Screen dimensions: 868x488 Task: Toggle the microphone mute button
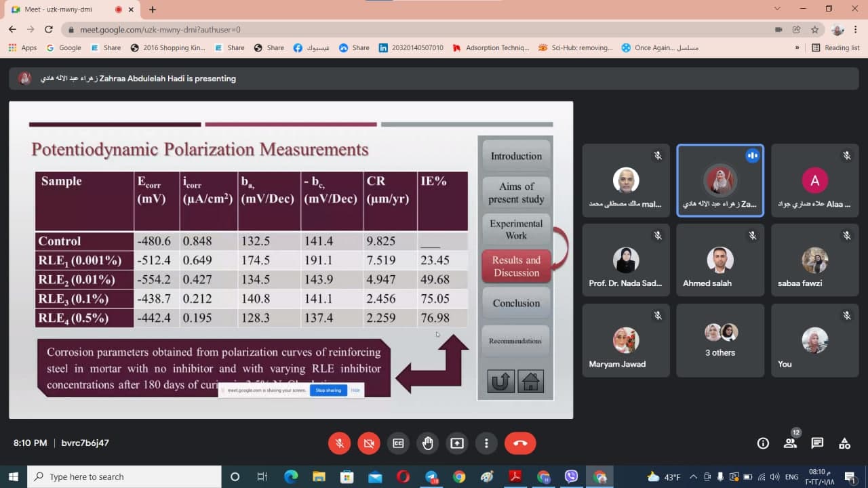339,443
